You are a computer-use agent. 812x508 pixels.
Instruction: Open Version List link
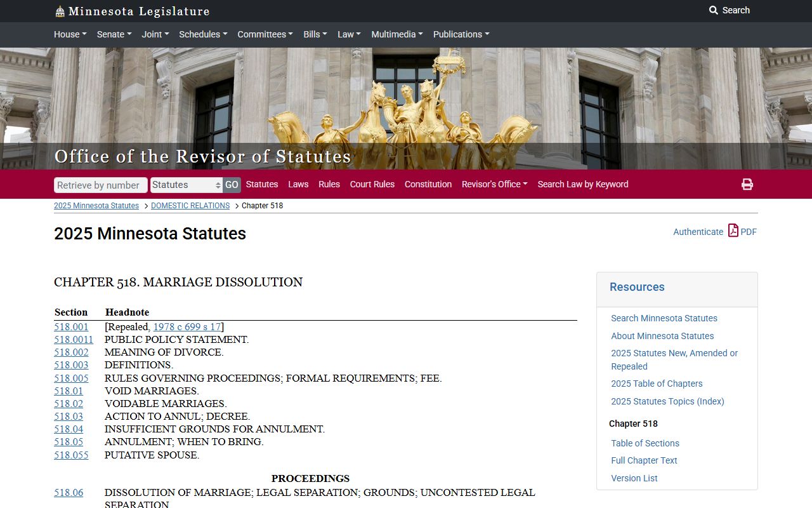click(x=634, y=478)
